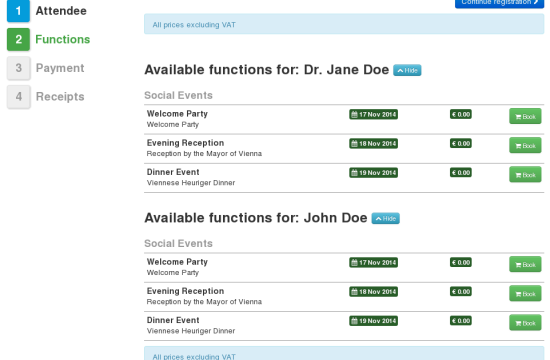This screenshot has height=360, width=550.
Task: Click the green number 2 step badge
Action: click(18, 39)
